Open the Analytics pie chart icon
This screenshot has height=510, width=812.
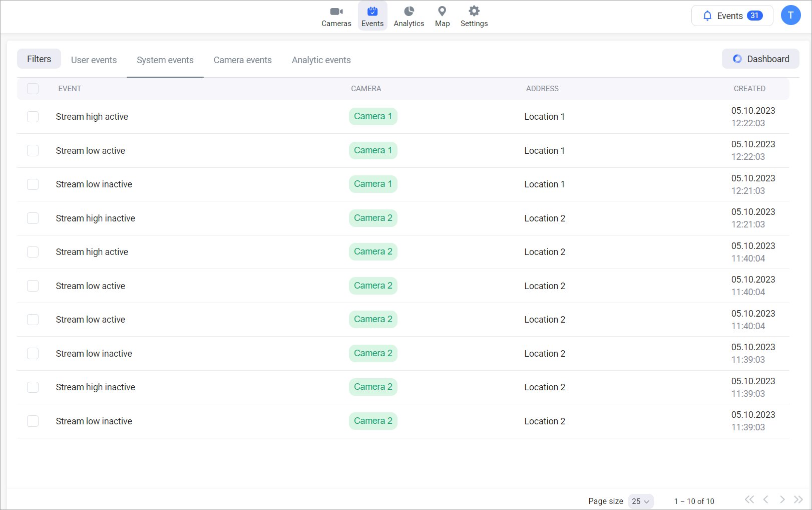pos(409,12)
